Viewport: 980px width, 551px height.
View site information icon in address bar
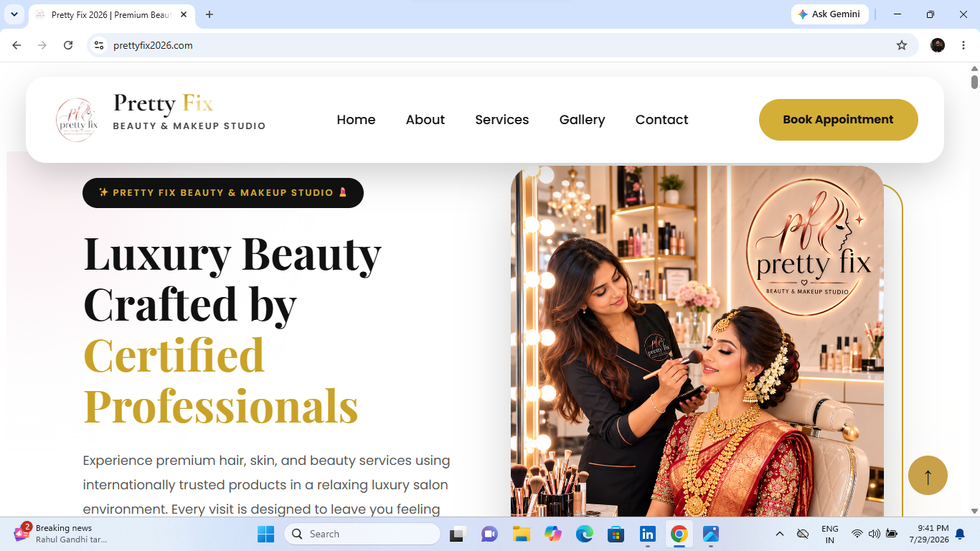100,45
